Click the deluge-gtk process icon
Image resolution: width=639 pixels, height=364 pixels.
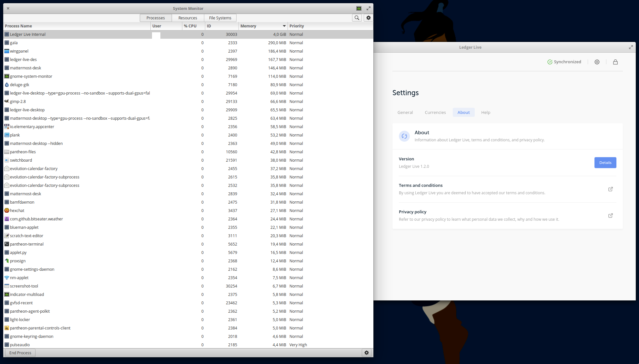pyautogui.click(x=7, y=85)
